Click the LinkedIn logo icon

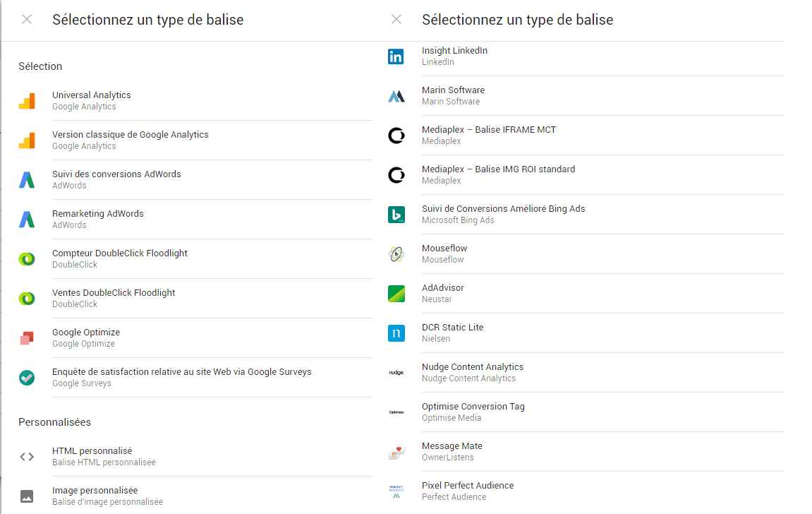[396, 56]
